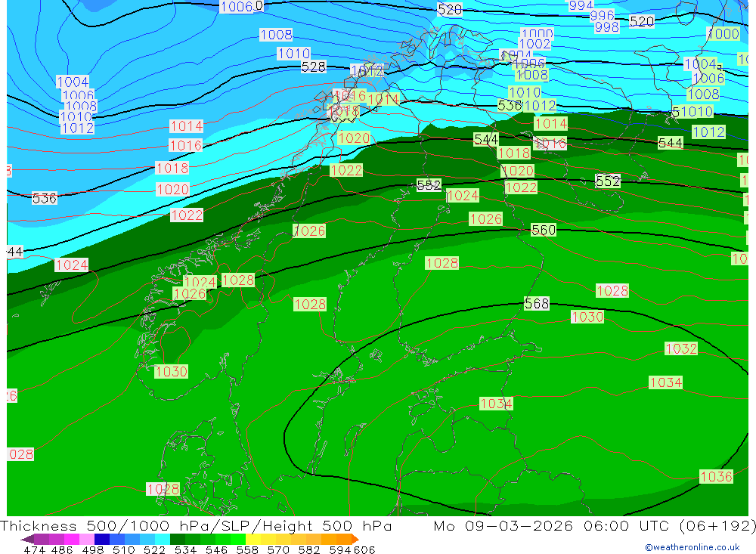Click the legend value 534

[186, 549]
